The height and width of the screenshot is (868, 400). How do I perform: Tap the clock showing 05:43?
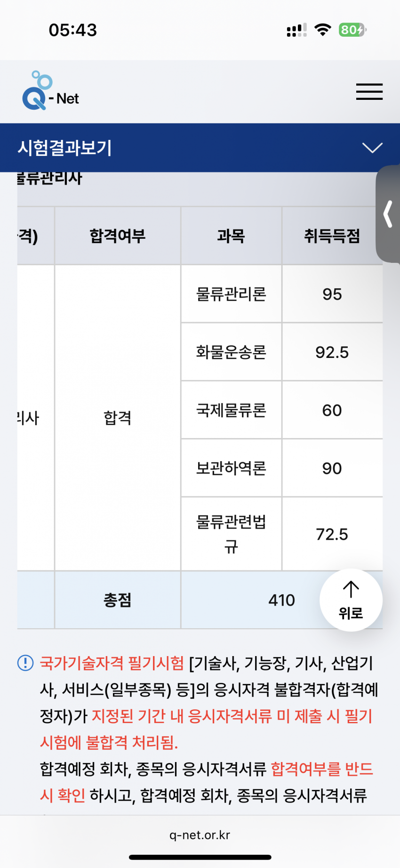click(73, 30)
